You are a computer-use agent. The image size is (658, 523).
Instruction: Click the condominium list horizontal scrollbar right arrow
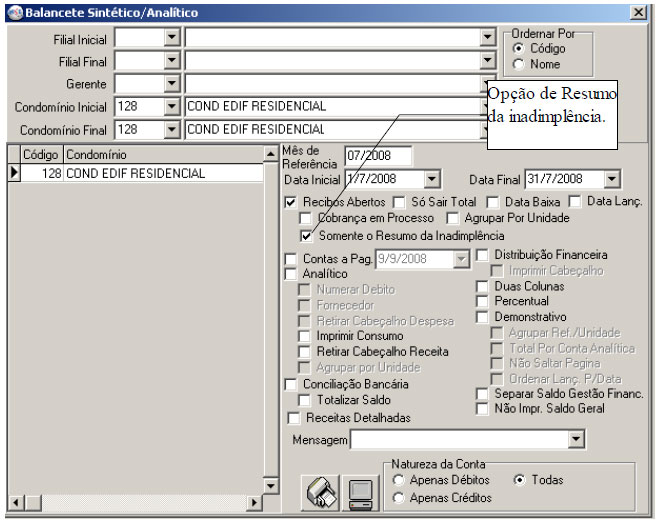pos(254,502)
